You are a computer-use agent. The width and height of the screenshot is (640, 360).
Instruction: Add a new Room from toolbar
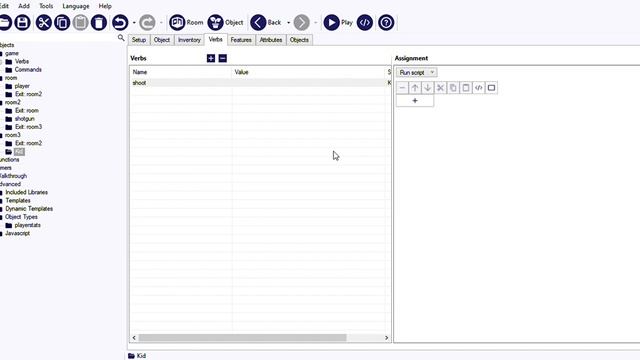(186, 22)
